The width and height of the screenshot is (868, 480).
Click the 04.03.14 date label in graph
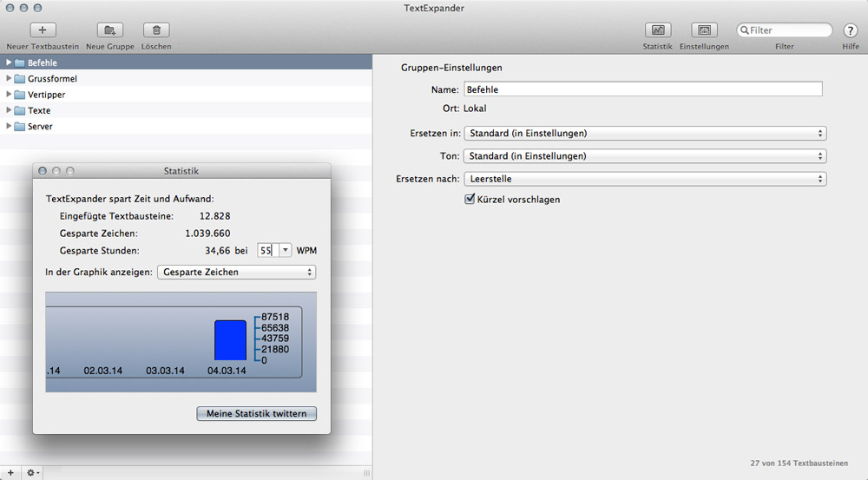point(227,371)
